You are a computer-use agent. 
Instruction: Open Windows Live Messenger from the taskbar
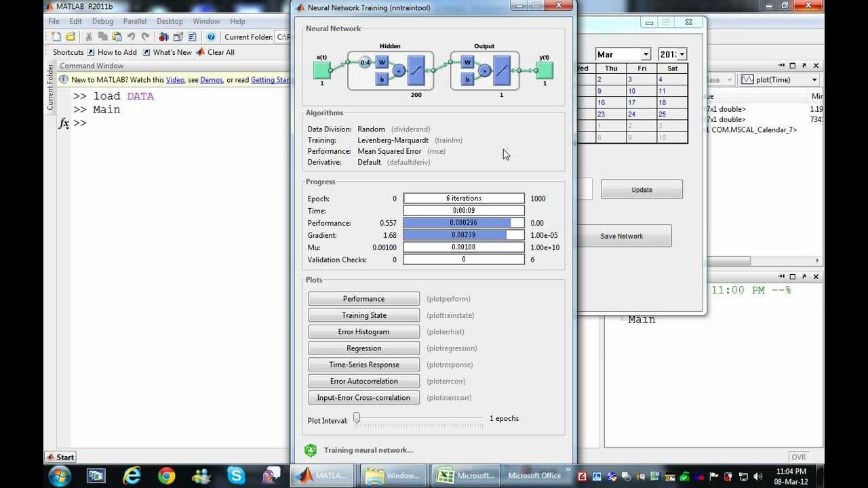click(x=201, y=476)
